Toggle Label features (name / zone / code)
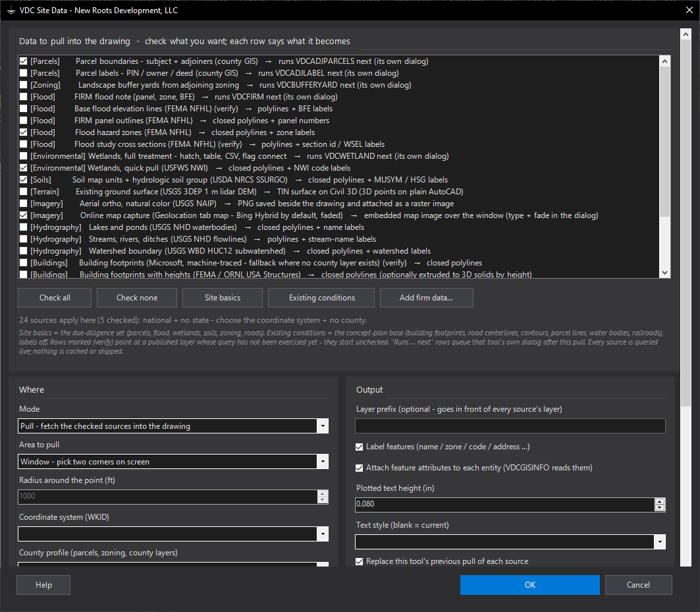700x612 pixels. coord(359,447)
